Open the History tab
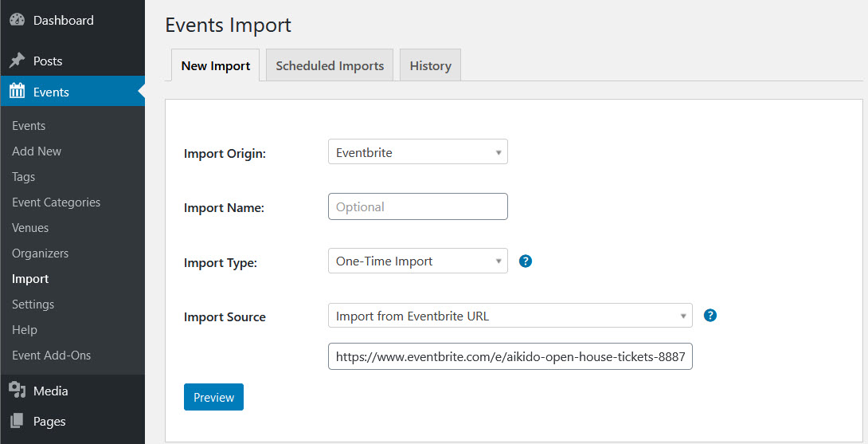Screen dimensions: 868x444 [430, 65]
